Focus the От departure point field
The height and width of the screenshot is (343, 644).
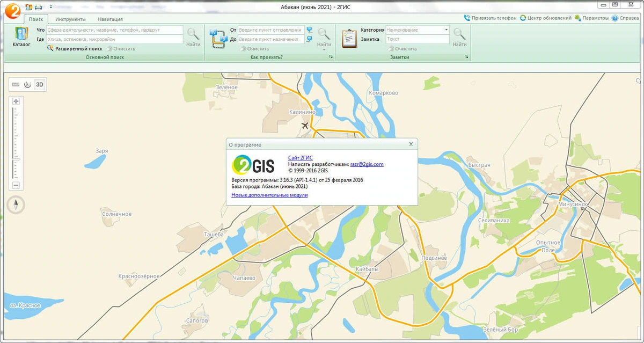(271, 30)
